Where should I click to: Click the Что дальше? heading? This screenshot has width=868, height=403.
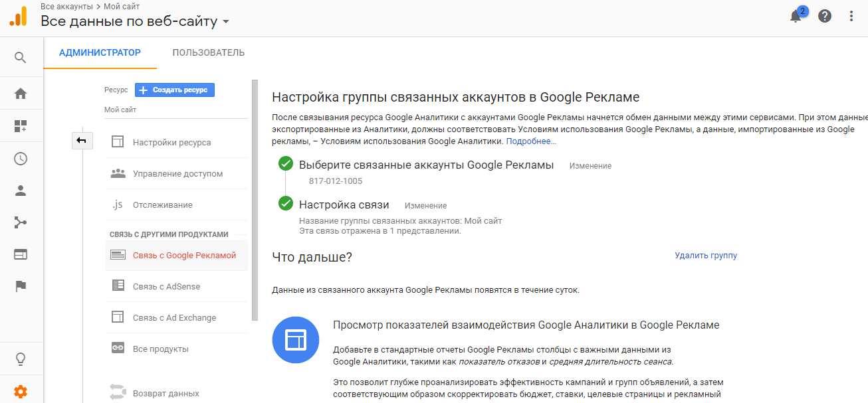click(x=312, y=257)
